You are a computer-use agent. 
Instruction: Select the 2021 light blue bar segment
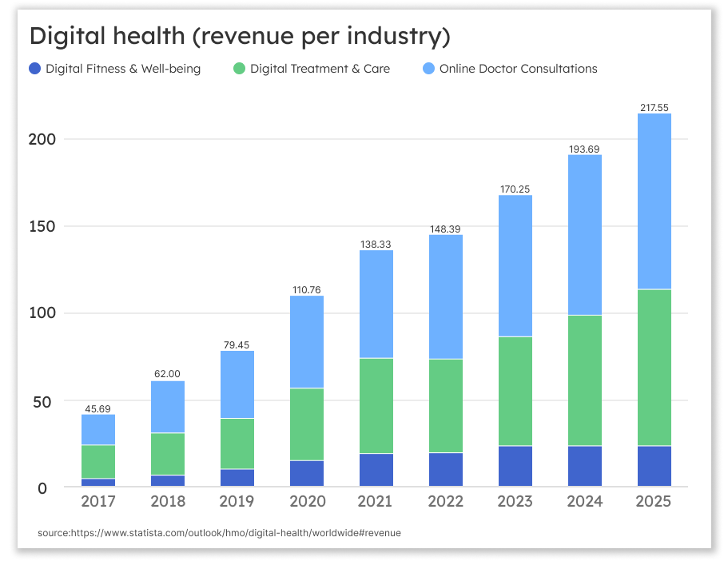pos(376,304)
